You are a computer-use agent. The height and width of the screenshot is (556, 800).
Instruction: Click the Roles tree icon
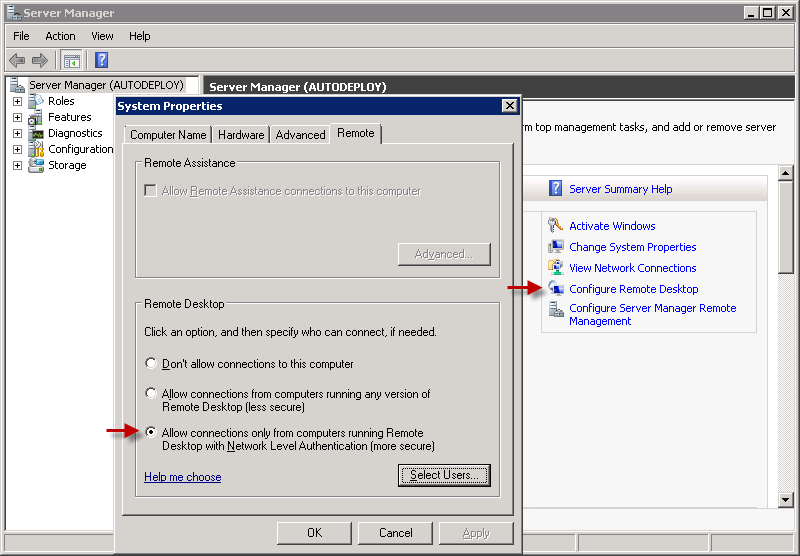pyautogui.click(x=36, y=101)
